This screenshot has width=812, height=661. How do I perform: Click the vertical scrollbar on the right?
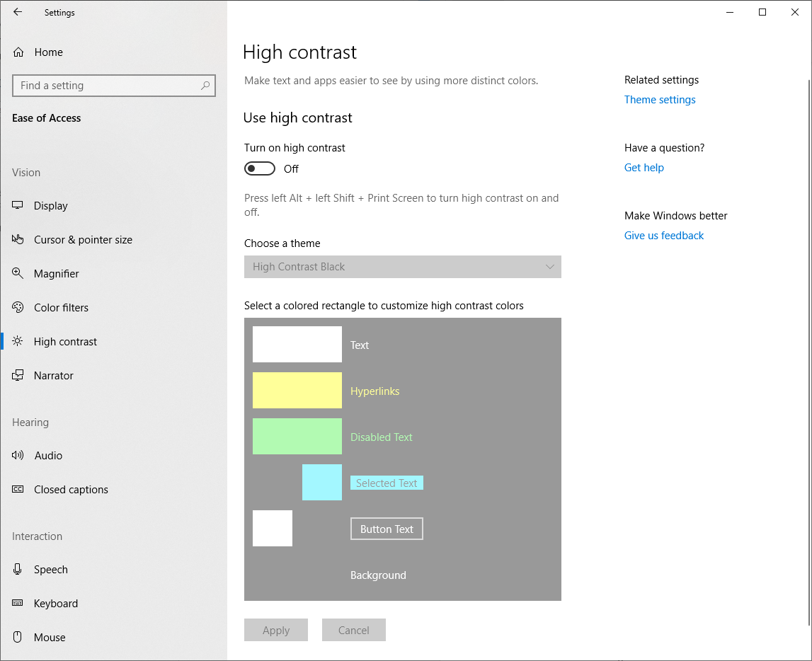809,352
